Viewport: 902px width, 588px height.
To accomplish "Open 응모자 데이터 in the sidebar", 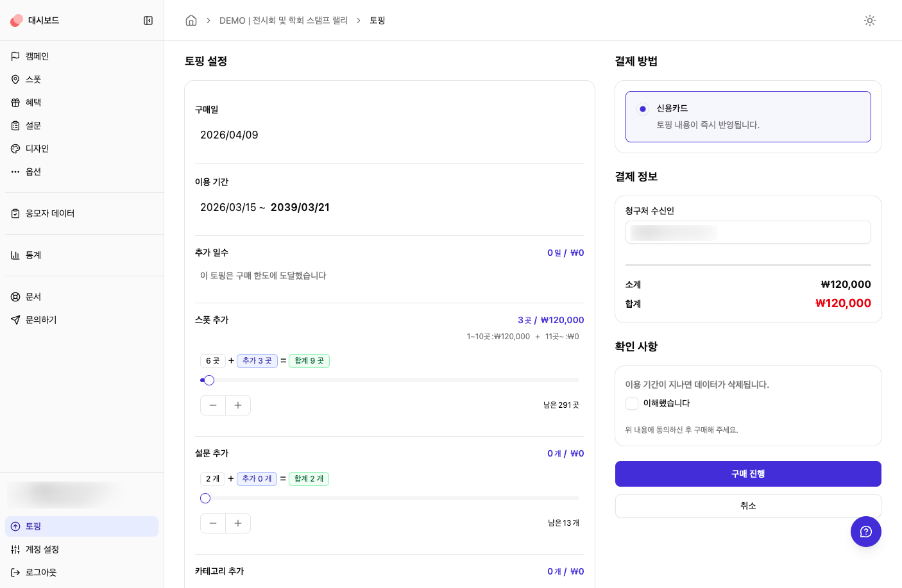I will point(81,214).
